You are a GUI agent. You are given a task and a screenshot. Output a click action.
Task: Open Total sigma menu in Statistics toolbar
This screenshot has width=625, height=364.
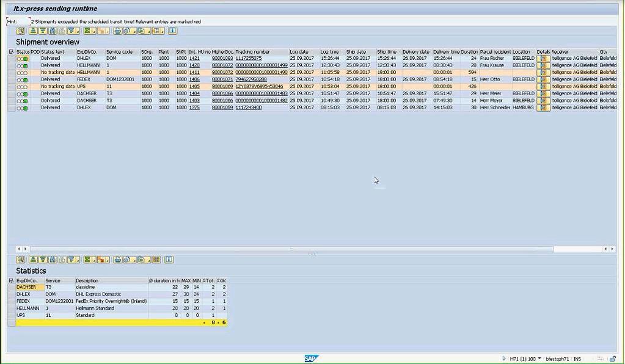(89, 260)
